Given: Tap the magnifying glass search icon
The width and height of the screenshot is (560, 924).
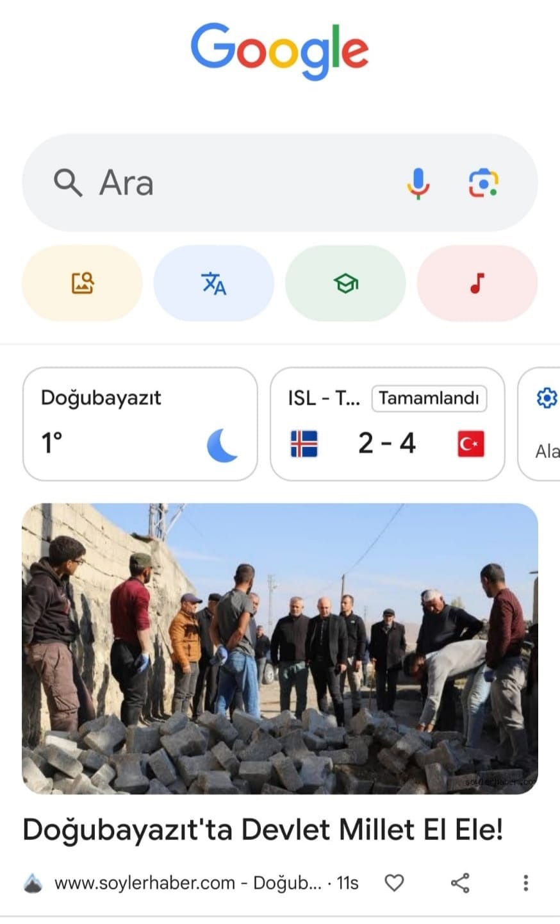Looking at the screenshot, I should tap(68, 183).
